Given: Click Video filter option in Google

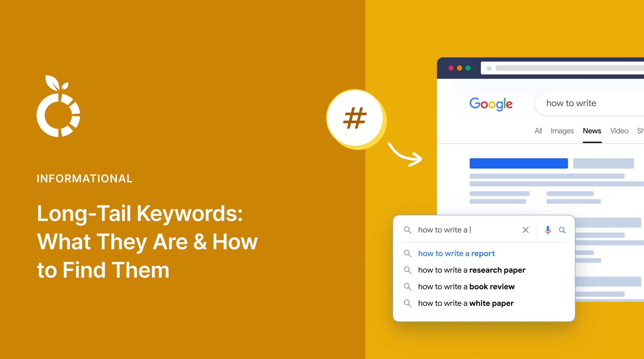Looking at the screenshot, I should coord(619,130).
